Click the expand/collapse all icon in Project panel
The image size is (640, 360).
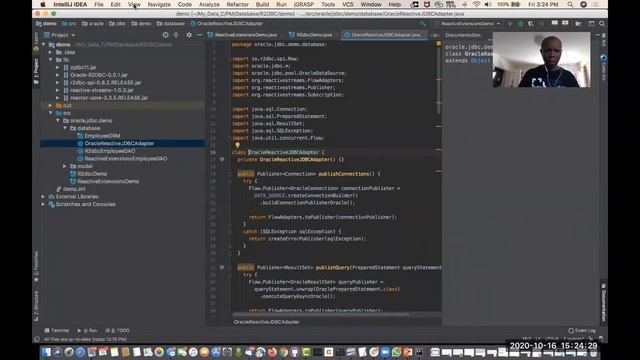point(176,35)
